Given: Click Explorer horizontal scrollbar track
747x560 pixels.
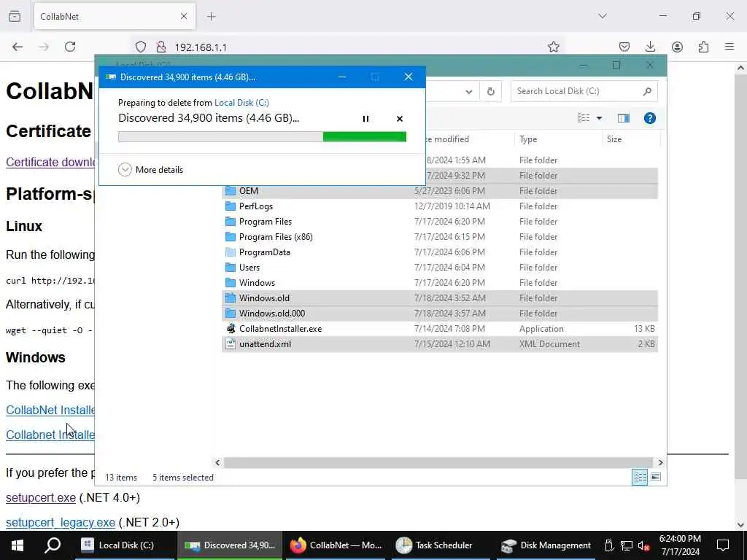Looking at the screenshot, I should 438,462.
